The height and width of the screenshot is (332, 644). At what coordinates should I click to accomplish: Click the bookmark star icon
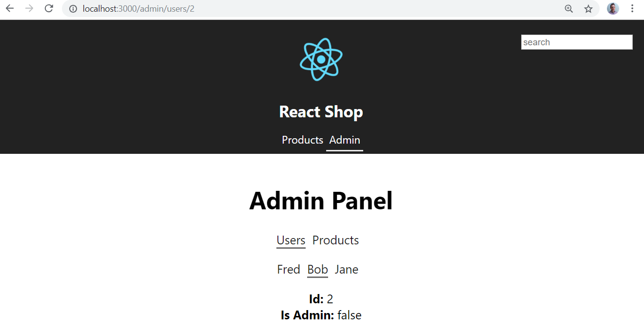(x=588, y=8)
